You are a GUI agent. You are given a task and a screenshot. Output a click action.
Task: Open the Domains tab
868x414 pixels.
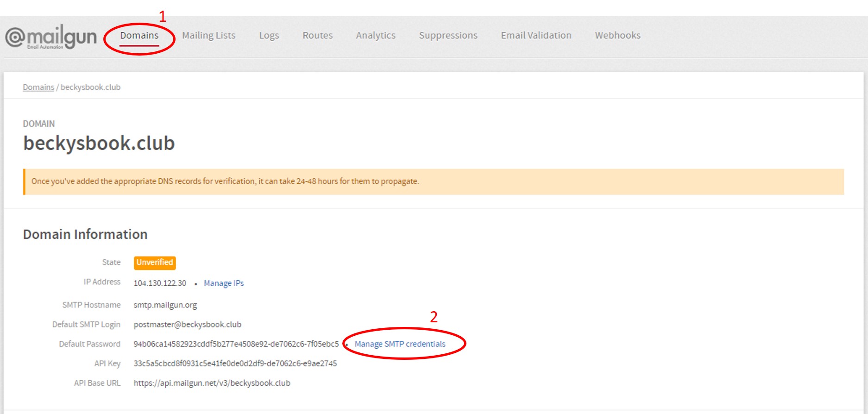tap(139, 35)
